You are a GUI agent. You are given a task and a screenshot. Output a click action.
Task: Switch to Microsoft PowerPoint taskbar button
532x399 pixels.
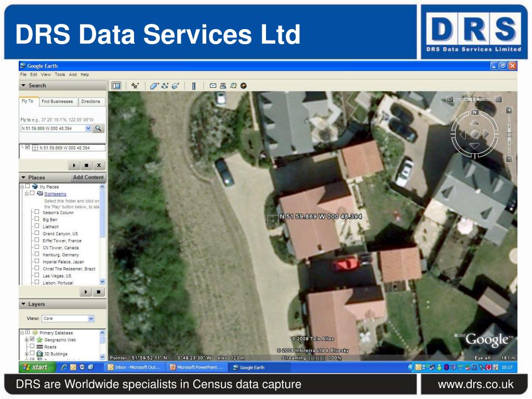197,367
